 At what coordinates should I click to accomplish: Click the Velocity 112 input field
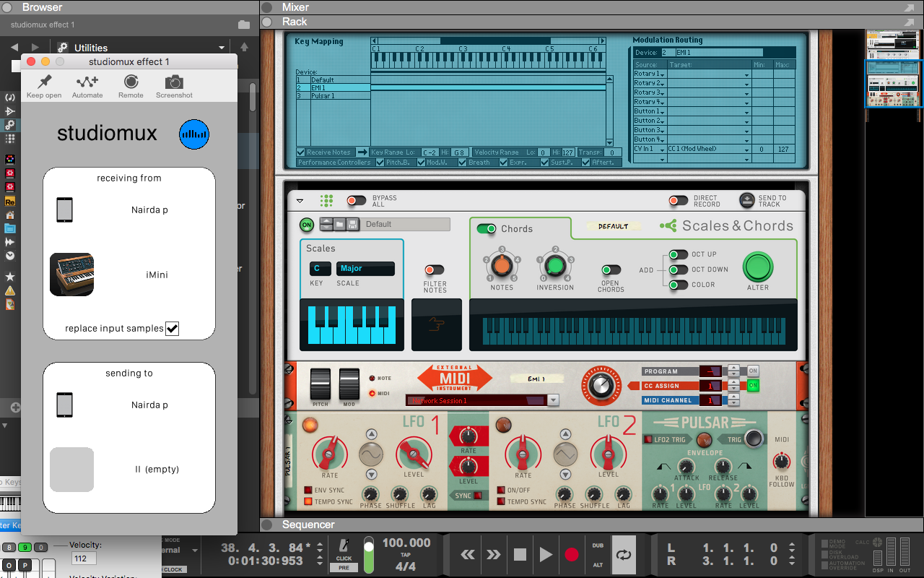point(84,558)
